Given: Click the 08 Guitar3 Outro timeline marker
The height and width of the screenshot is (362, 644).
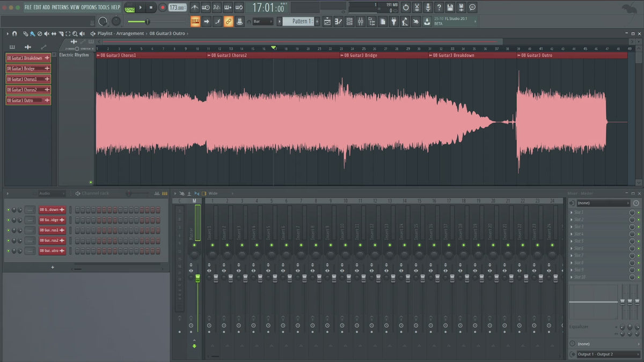Looking at the screenshot, I should click(538, 55).
